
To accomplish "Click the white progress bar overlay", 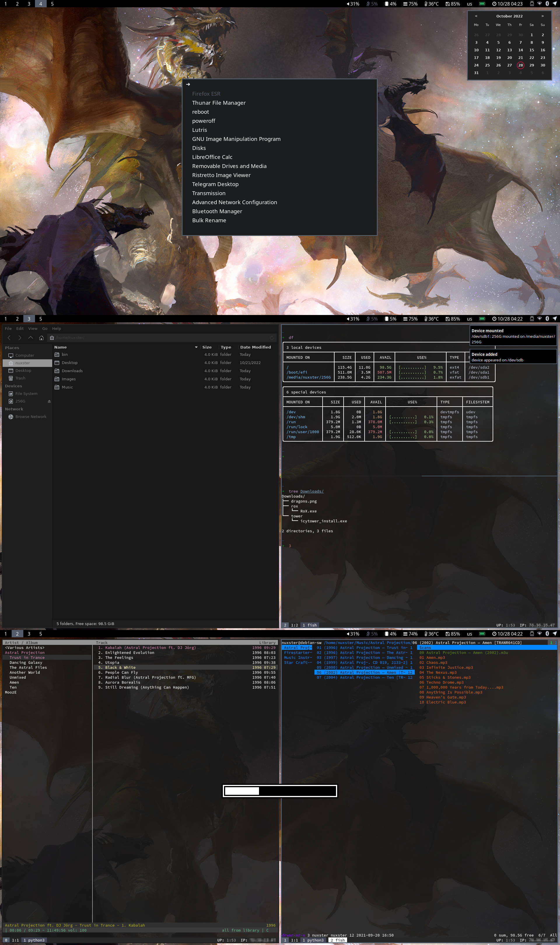I will point(280,791).
